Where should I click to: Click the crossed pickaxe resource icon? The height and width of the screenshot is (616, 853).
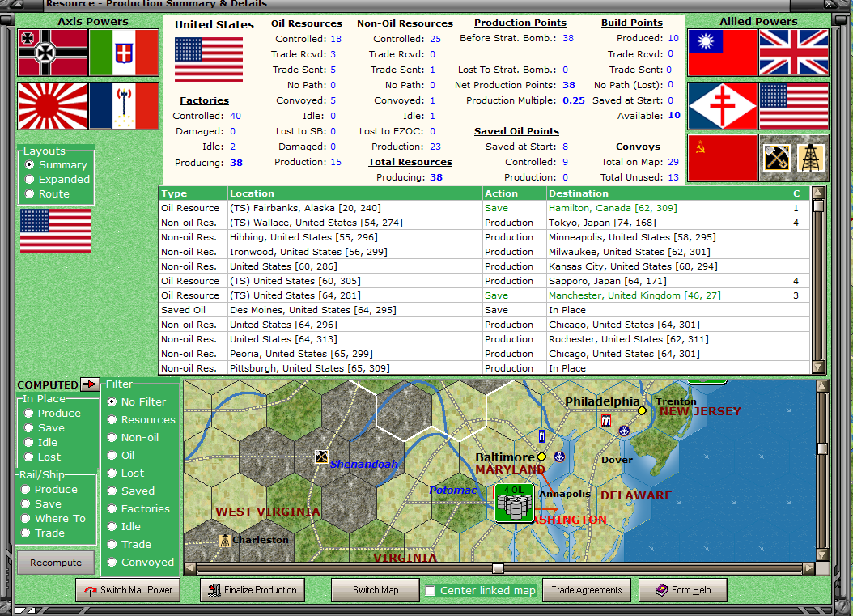coord(776,158)
